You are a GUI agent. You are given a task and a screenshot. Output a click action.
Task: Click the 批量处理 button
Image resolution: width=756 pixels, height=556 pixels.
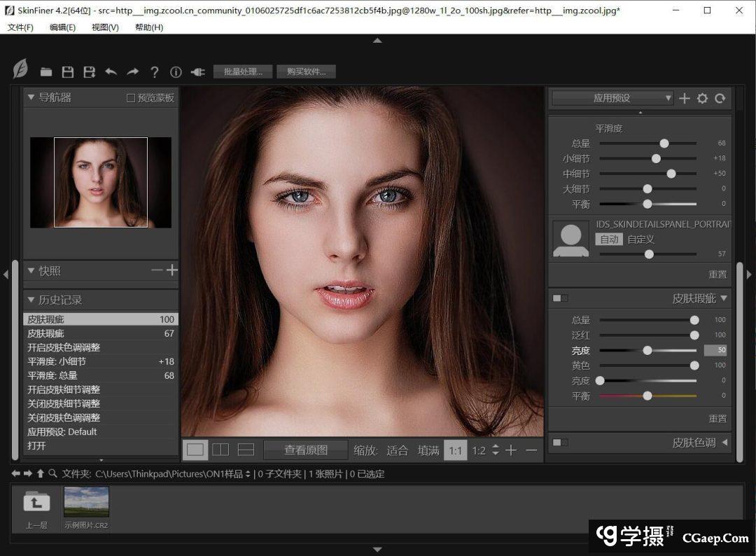(242, 71)
